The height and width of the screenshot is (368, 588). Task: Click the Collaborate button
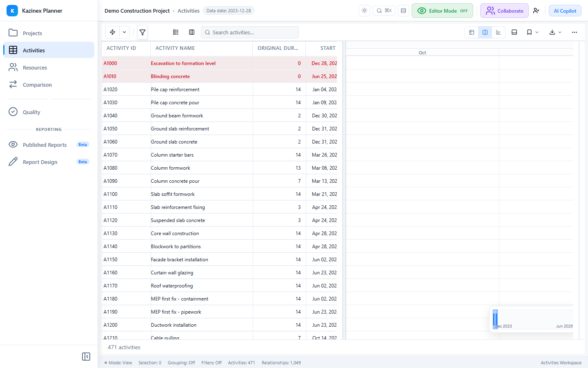point(504,11)
